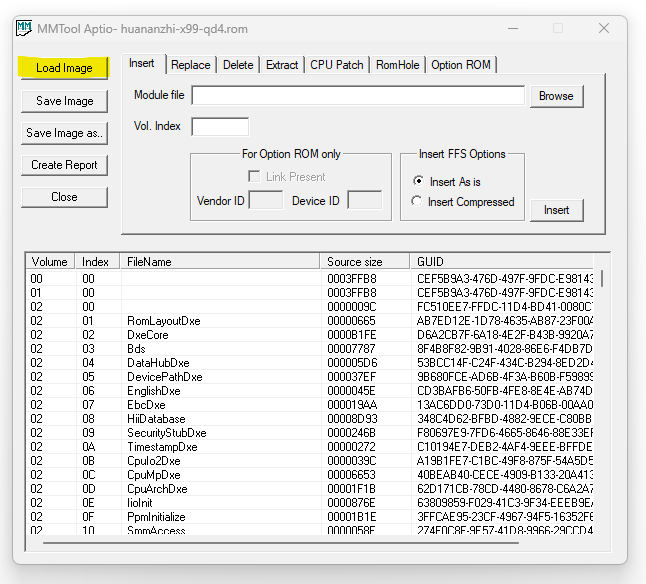Click the Create Report button
The height and width of the screenshot is (584, 646).
point(64,165)
